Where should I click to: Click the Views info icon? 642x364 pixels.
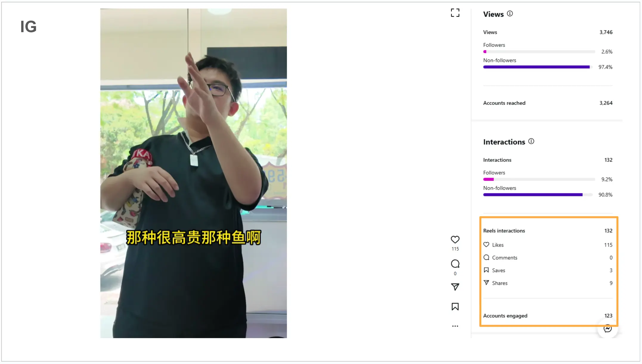(x=510, y=14)
